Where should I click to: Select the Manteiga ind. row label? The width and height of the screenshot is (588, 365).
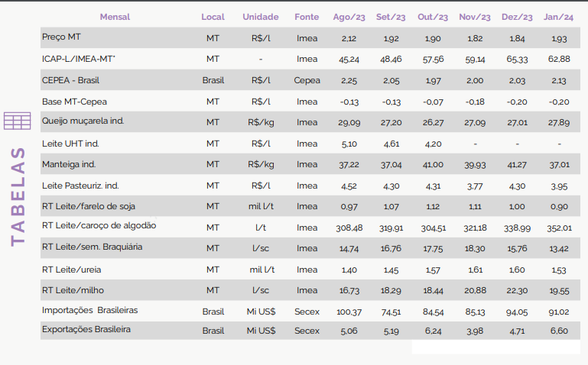pyautogui.click(x=69, y=164)
